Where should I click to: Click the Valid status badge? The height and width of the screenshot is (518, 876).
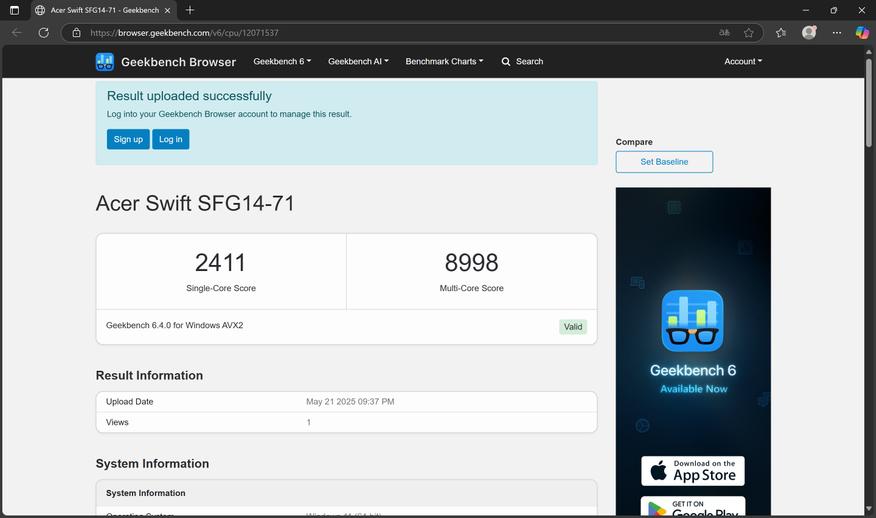pyautogui.click(x=573, y=327)
